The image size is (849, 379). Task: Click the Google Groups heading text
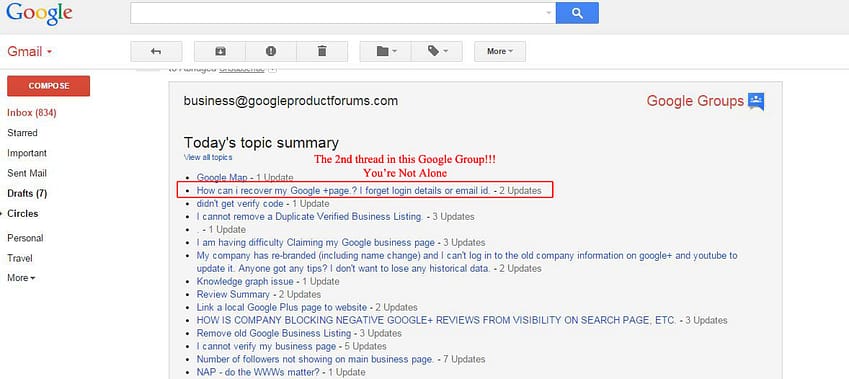click(695, 101)
